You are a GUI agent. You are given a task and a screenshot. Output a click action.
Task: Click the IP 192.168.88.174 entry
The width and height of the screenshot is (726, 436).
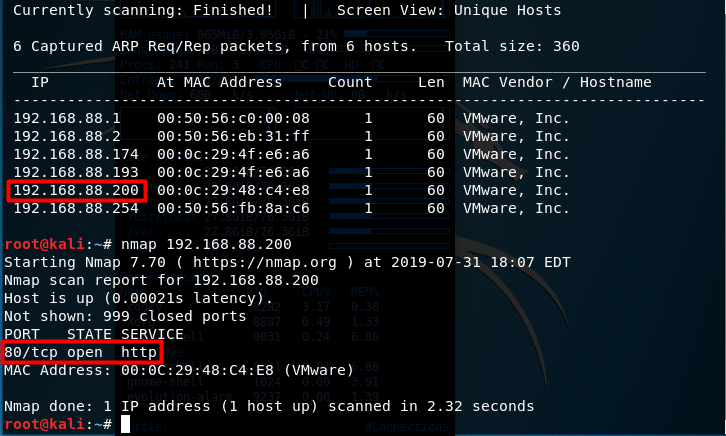tap(76, 155)
